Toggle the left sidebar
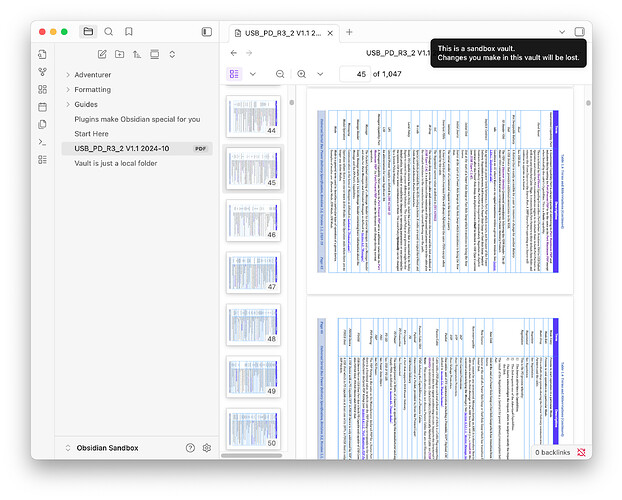Image resolution: width=622 pixels, height=500 pixels. [x=207, y=32]
